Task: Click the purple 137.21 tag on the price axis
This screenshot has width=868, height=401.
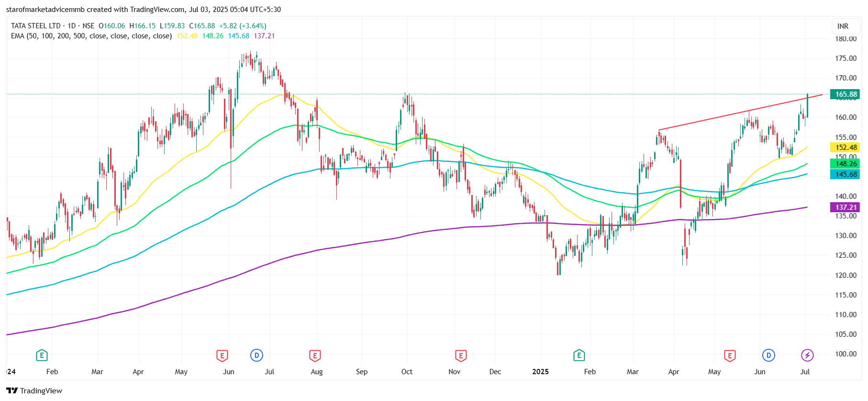Action: click(x=846, y=207)
